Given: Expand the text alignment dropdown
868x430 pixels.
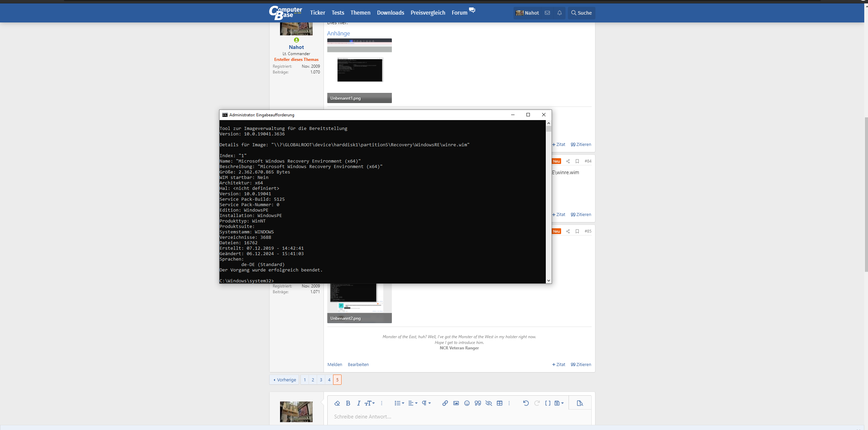Looking at the screenshot, I should click(413, 403).
